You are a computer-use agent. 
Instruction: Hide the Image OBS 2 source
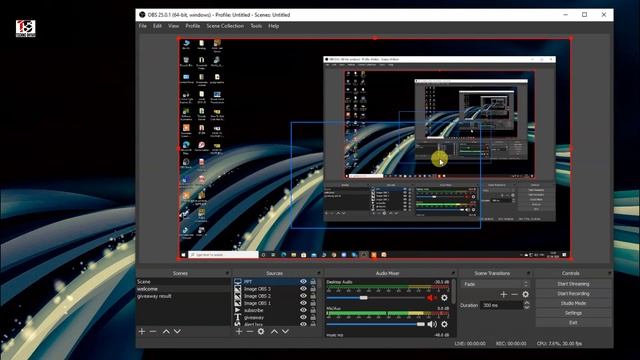[303, 296]
